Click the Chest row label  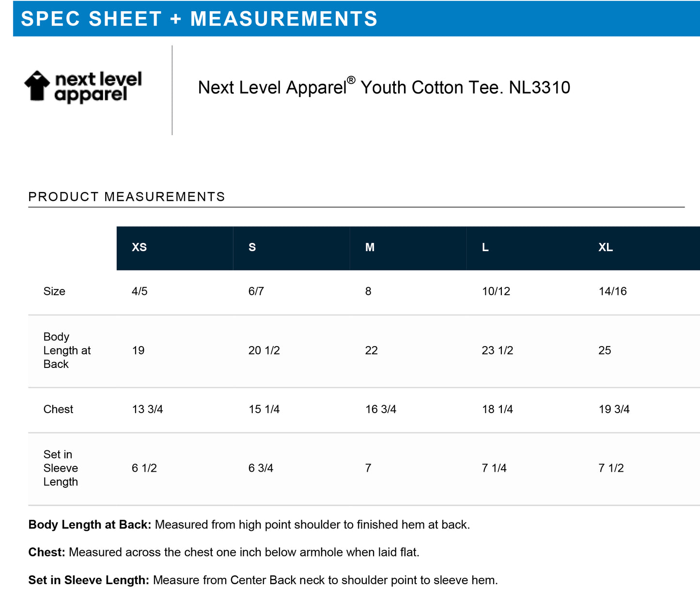58,409
